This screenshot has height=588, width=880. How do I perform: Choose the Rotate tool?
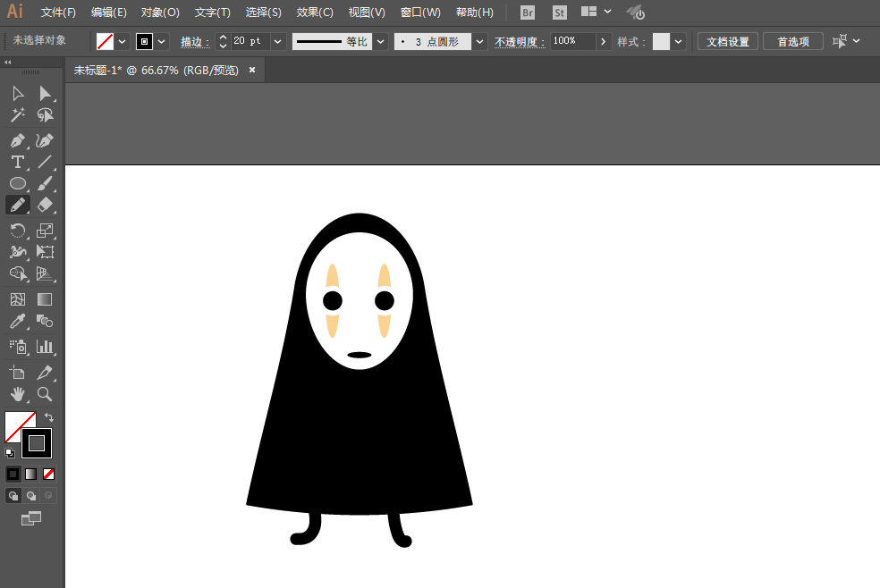click(x=17, y=231)
